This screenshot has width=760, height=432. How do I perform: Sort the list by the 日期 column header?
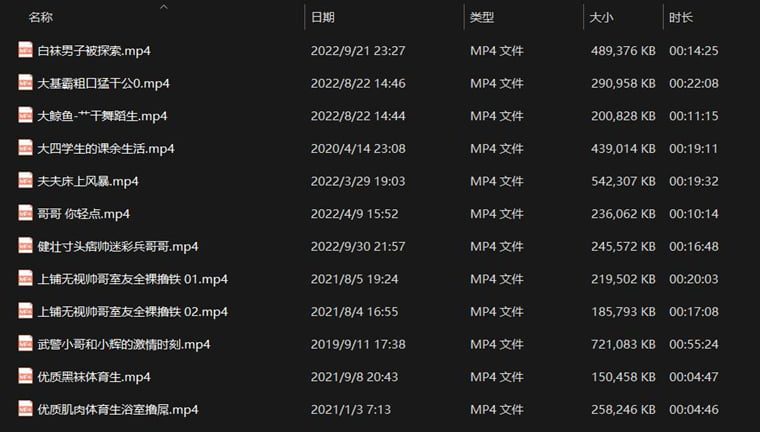323,17
